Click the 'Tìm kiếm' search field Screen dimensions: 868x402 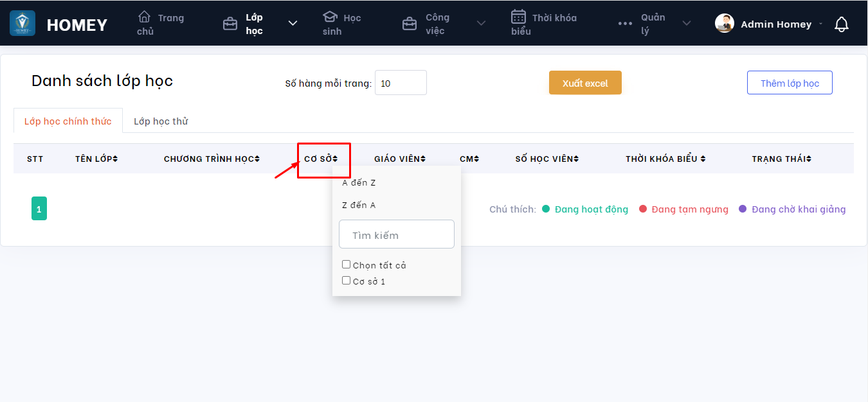(397, 235)
